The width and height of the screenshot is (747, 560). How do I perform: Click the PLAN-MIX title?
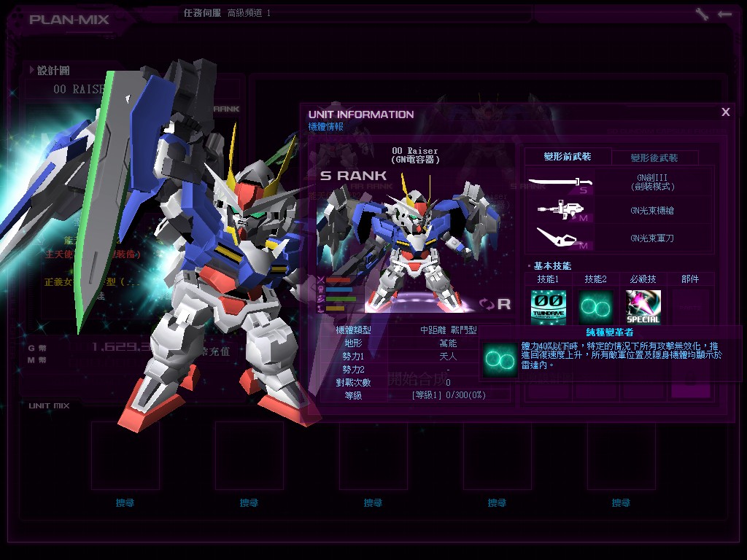[x=69, y=20]
